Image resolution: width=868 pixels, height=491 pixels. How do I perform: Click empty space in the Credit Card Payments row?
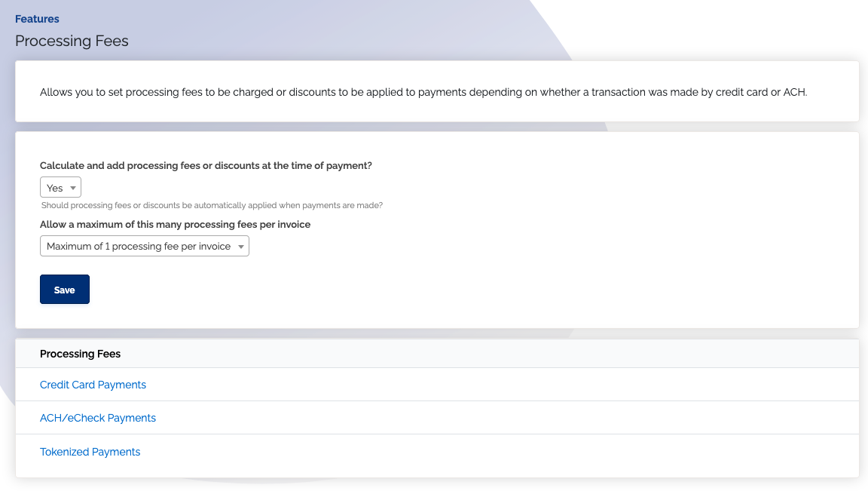coord(490,385)
